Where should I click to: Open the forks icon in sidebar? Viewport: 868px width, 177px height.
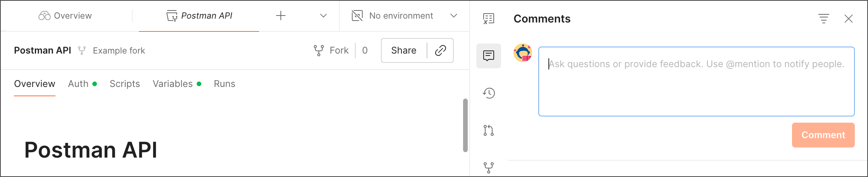pos(489,167)
